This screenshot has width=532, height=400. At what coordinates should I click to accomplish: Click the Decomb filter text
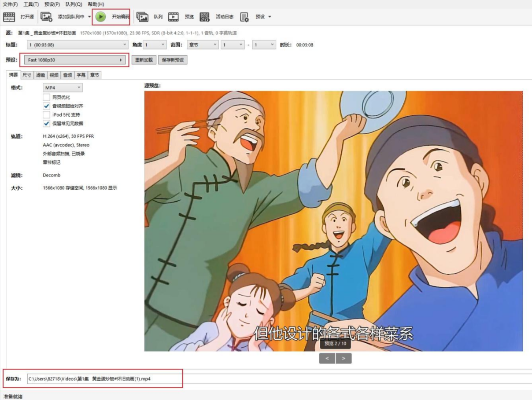point(52,175)
